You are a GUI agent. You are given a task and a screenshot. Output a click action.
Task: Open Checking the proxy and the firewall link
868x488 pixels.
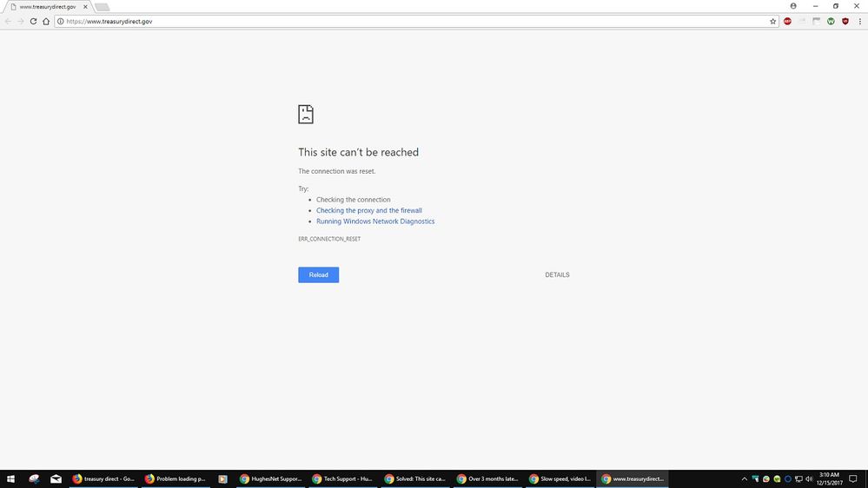[x=368, y=210]
